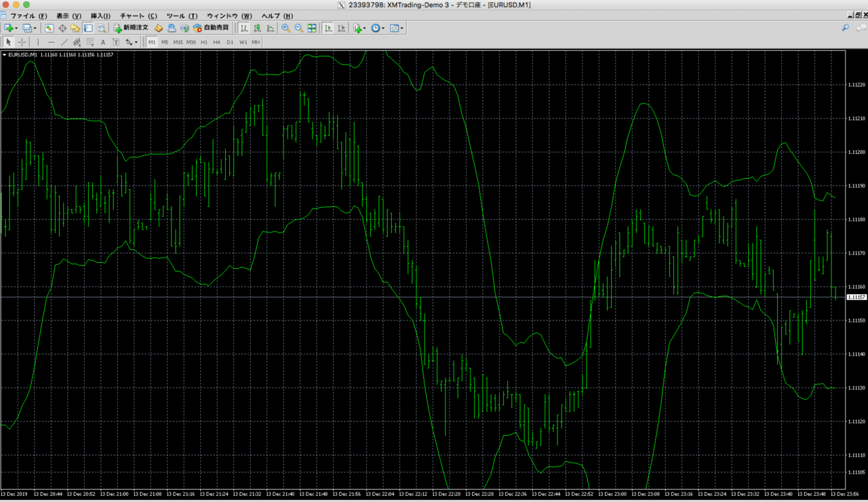Viewport: 868px width, 502px height.
Task: Open the チャート (C) menu
Action: [x=138, y=16]
